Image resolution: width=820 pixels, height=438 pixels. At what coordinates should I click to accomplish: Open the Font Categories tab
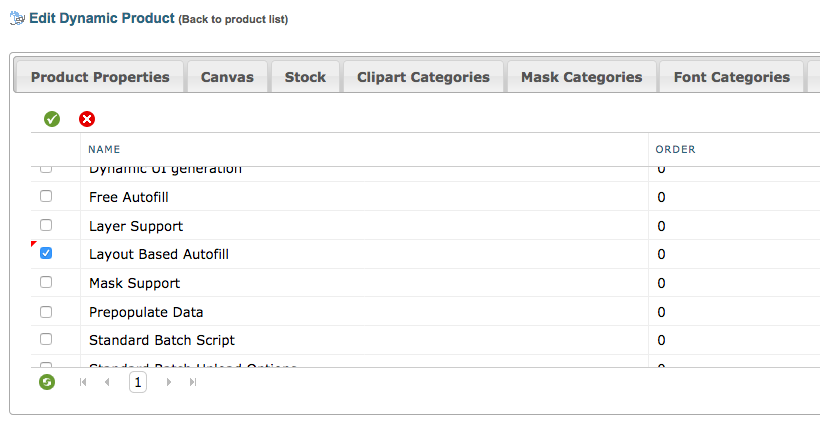[732, 77]
